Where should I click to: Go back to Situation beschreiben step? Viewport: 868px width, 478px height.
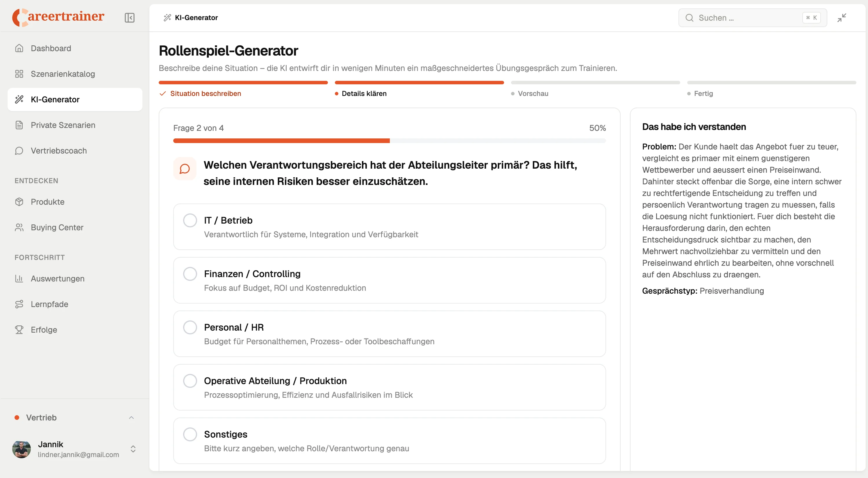coord(206,93)
